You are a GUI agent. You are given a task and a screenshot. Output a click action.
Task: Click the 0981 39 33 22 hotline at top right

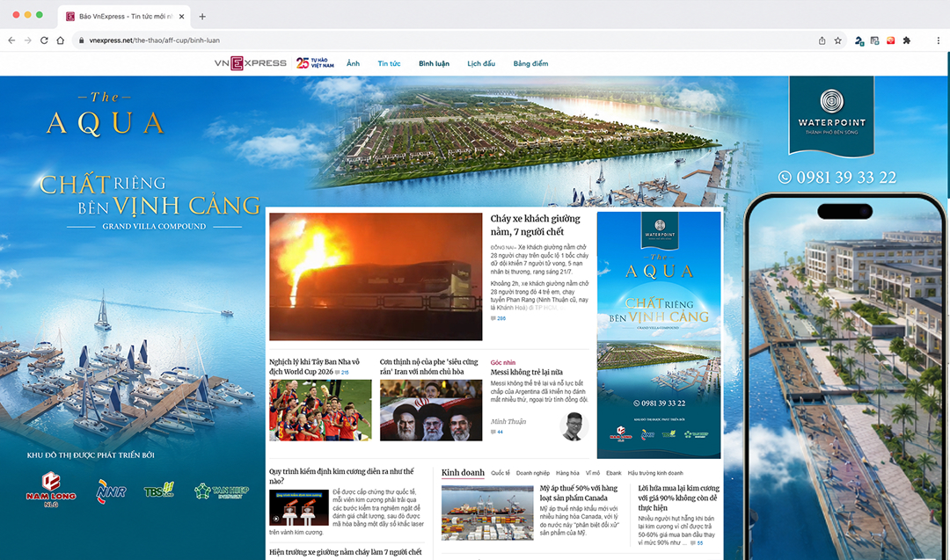click(837, 178)
